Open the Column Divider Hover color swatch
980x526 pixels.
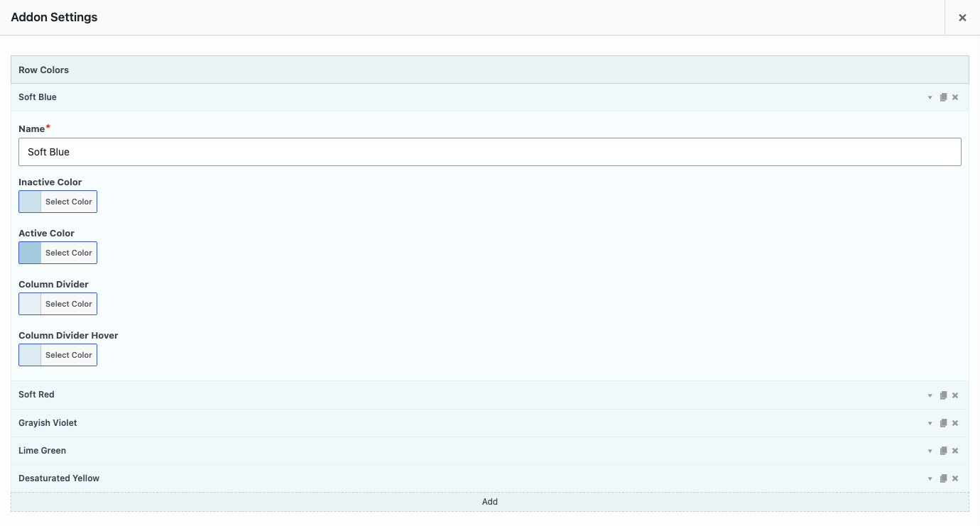click(30, 355)
